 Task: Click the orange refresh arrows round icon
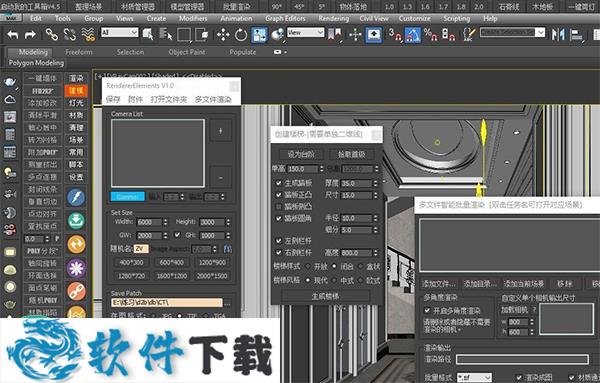coord(76,244)
